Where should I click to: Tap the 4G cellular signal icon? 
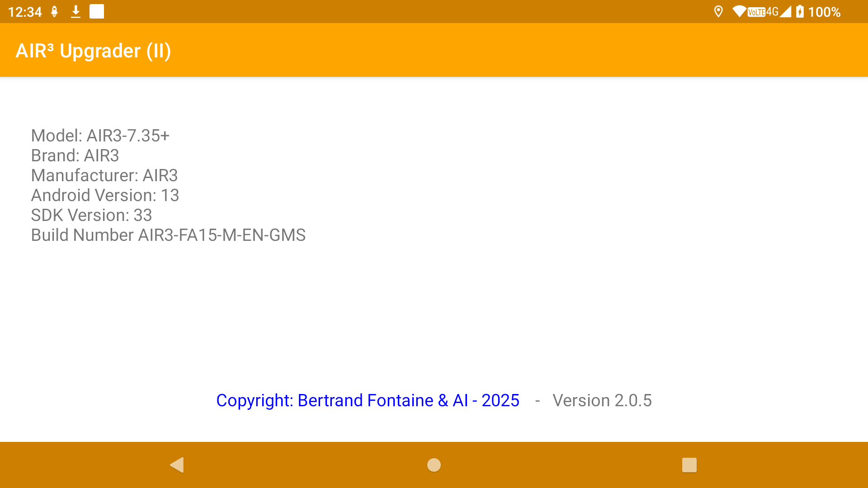pyautogui.click(x=778, y=12)
